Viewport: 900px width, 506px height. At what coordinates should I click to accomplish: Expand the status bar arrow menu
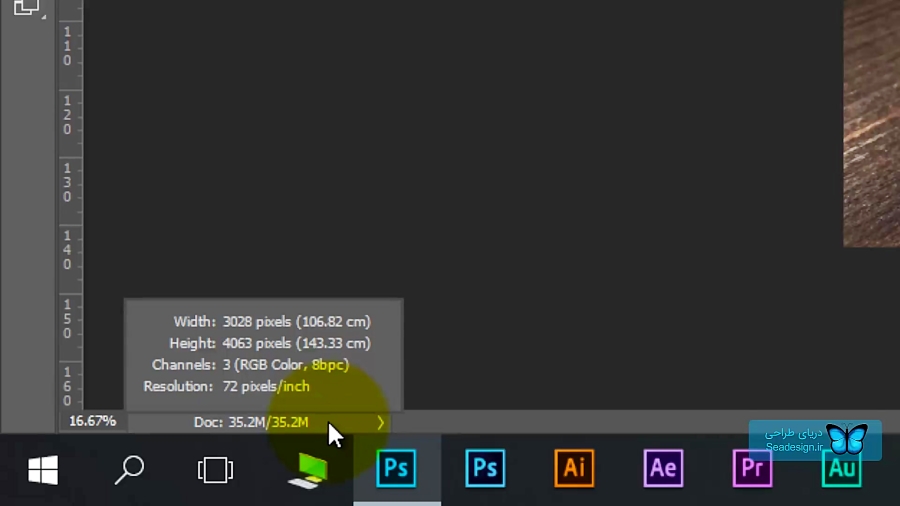[x=381, y=423]
